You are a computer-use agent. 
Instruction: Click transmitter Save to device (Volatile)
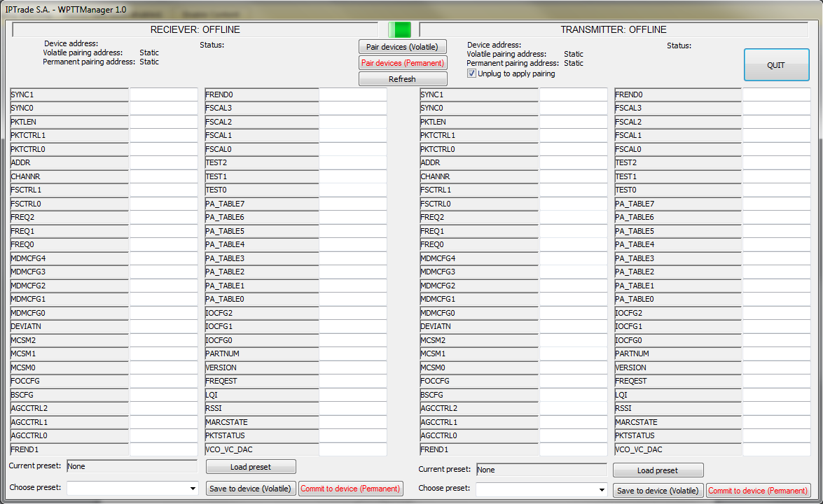pos(658,491)
